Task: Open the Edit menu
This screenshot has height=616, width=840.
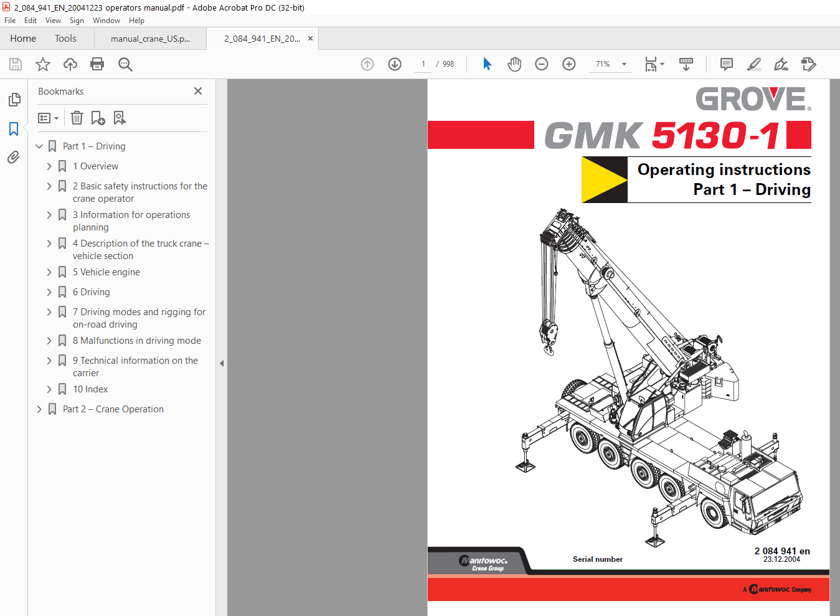Action: click(31, 21)
